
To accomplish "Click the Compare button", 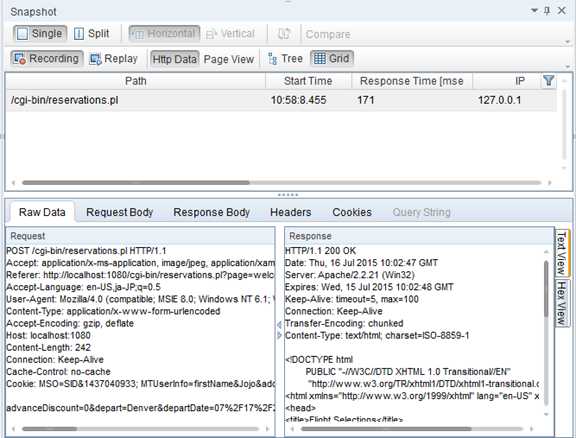I will pyautogui.click(x=328, y=35).
